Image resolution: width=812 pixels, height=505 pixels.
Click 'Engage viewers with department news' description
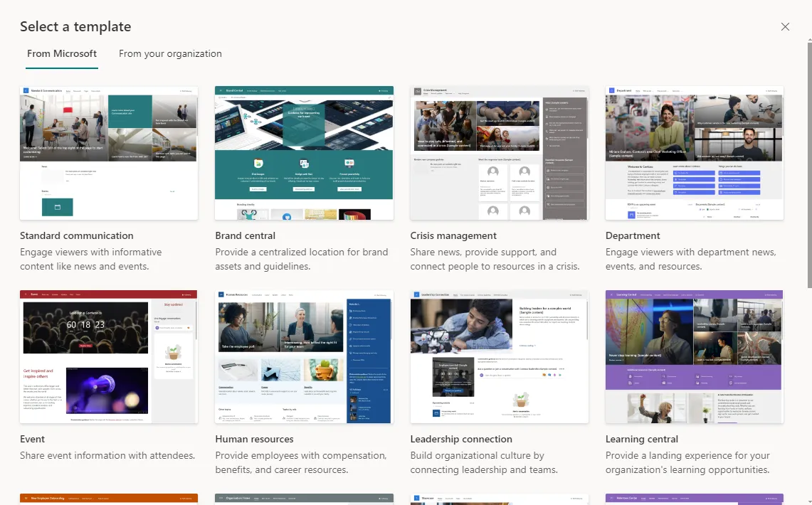[691, 259]
